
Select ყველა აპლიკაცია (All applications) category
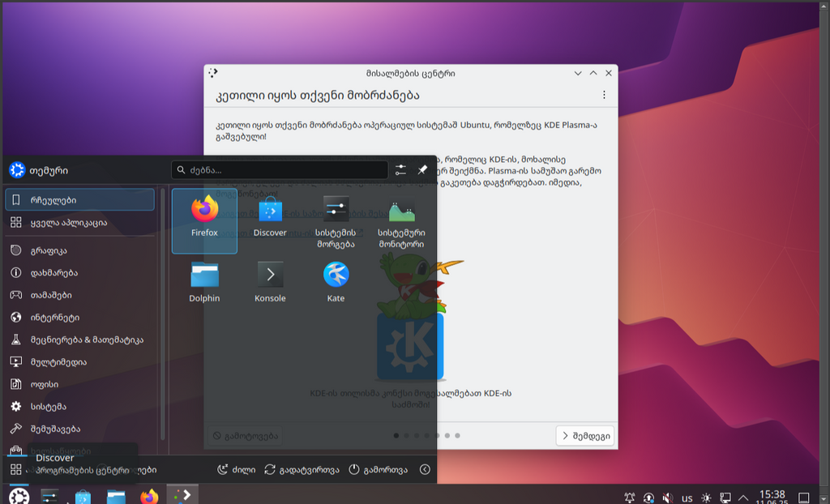(x=80, y=222)
